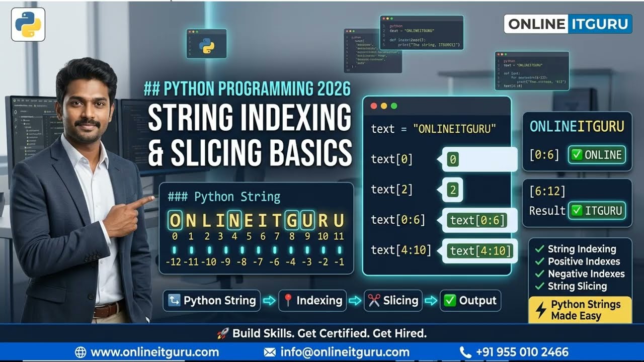644x362 pixels.
Task: Click the checkmark next to String Indexing
Action: pos(540,249)
